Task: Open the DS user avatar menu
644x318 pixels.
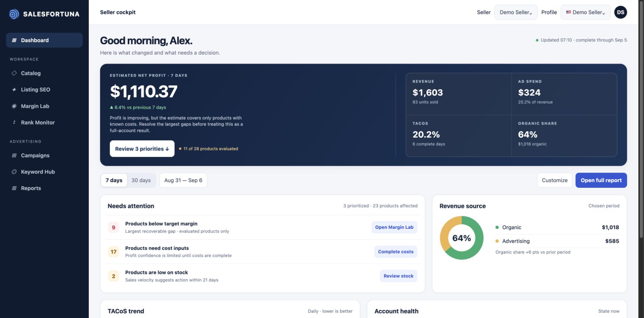Action: click(x=620, y=12)
